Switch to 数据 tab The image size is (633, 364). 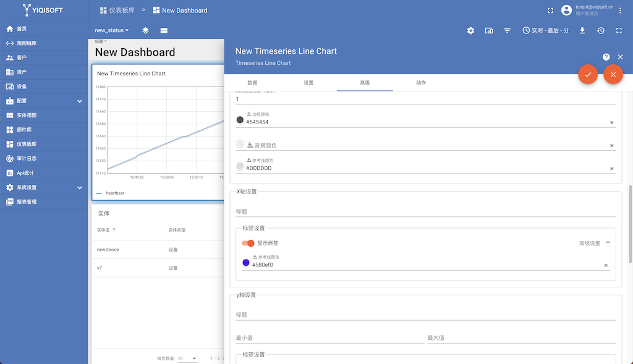point(252,83)
